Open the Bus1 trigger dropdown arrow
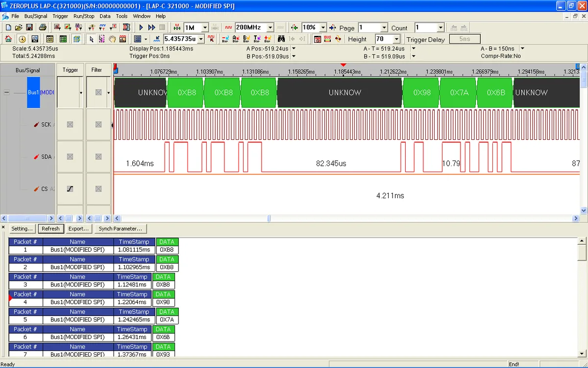This screenshot has height=368, width=588. (x=81, y=92)
